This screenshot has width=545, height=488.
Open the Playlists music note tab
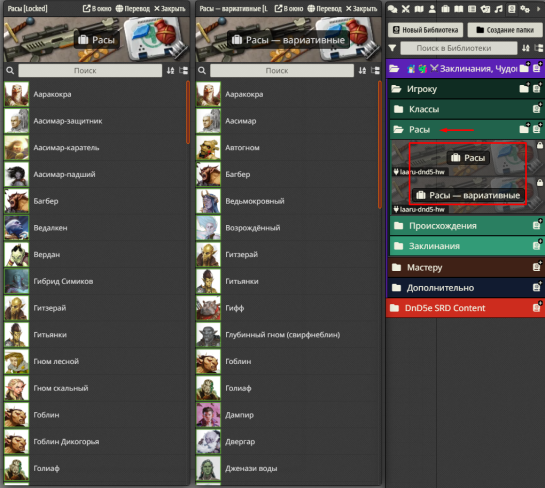point(498,9)
